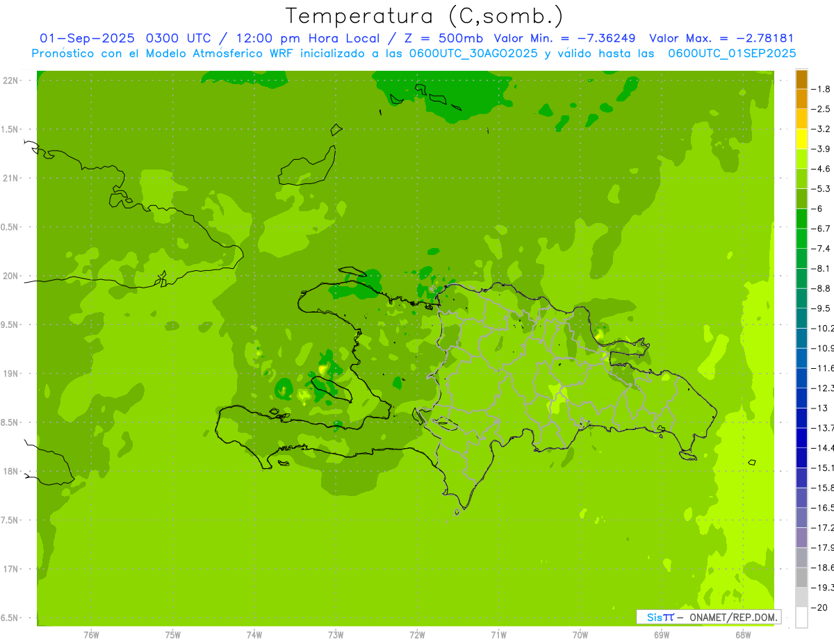Click the "-7.4" color bar value

tap(821, 249)
